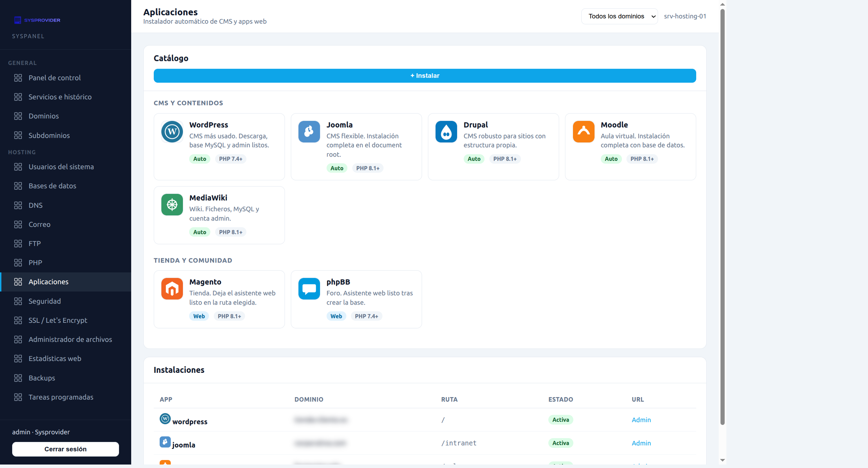Screen dimensions: 868x468
Task: Click the Cerrar sesión button
Action: pyautogui.click(x=66, y=449)
